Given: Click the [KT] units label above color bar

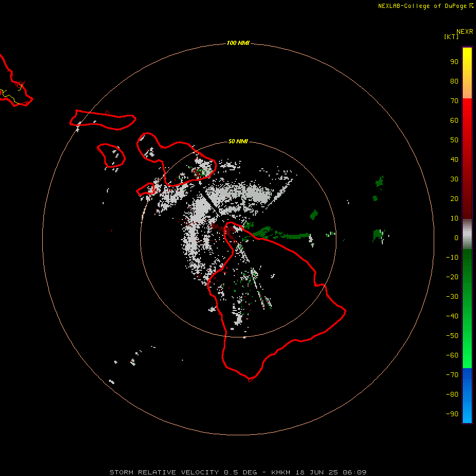Looking at the screenshot, I should [x=451, y=36].
